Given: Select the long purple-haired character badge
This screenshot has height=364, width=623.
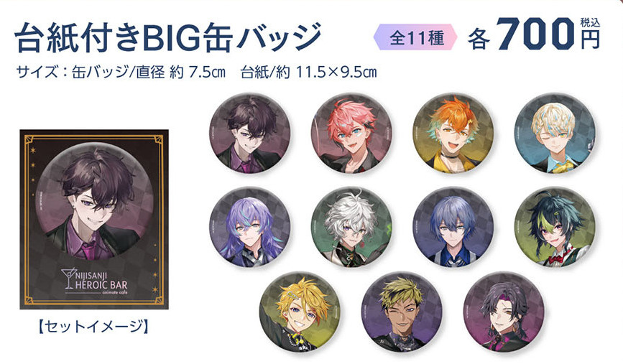Looking at the screenshot, I should point(249,227).
